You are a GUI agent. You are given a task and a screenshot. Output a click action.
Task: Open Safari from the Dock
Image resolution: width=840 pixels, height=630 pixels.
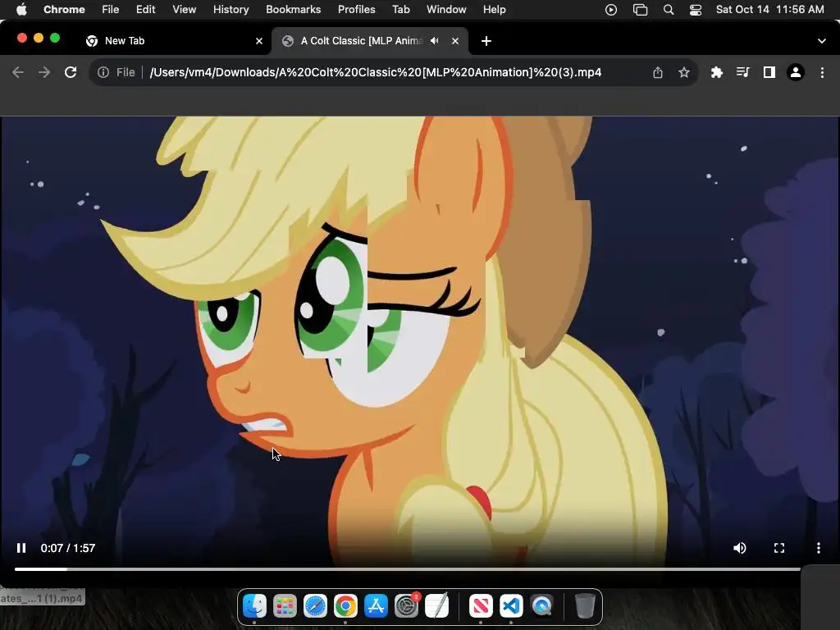pos(315,606)
